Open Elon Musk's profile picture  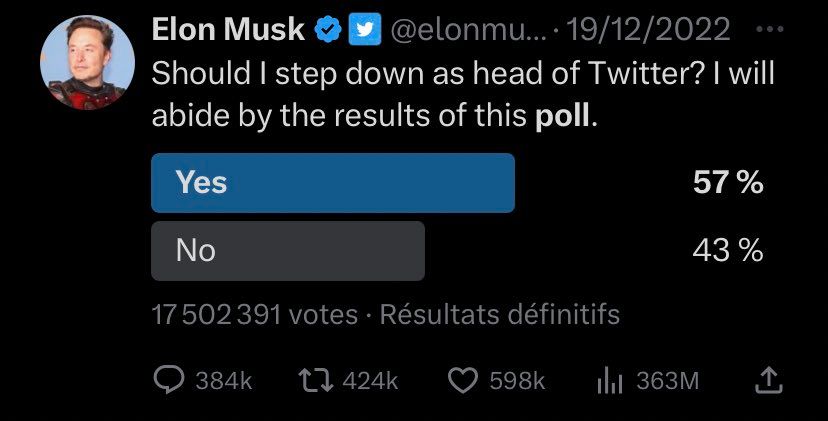87,62
